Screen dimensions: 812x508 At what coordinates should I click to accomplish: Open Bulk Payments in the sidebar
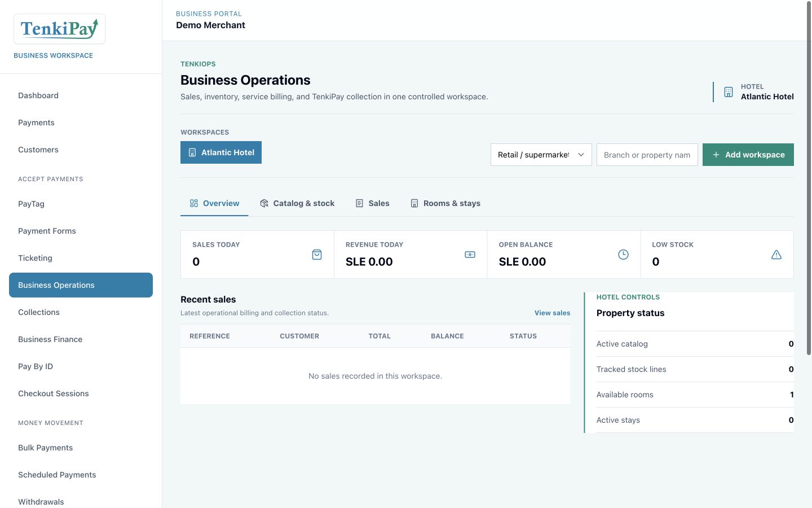tap(81, 448)
